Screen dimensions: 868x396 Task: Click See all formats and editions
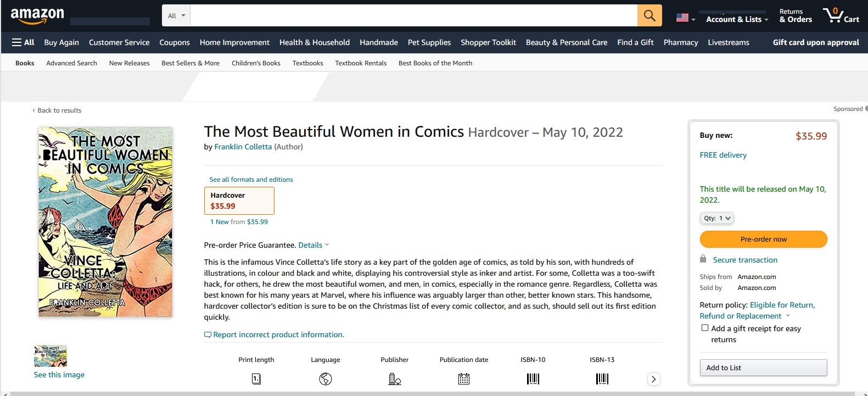point(251,180)
